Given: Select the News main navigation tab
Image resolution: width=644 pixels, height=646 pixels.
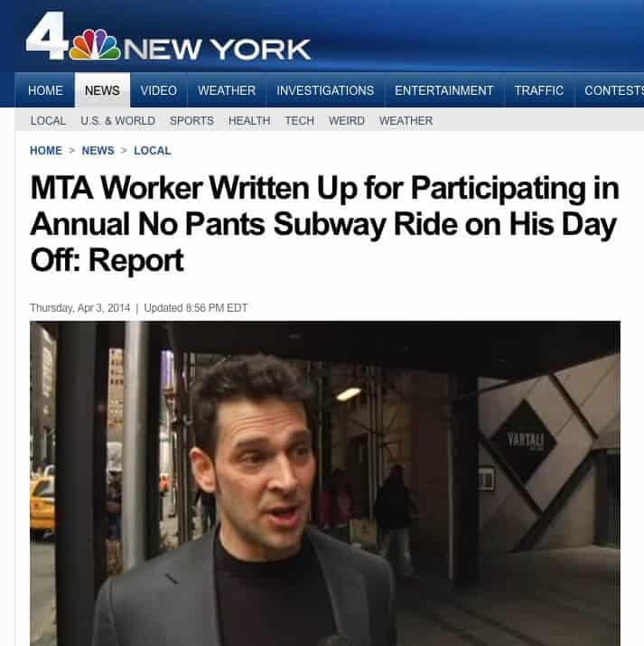Looking at the screenshot, I should click(x=102, y=90).
